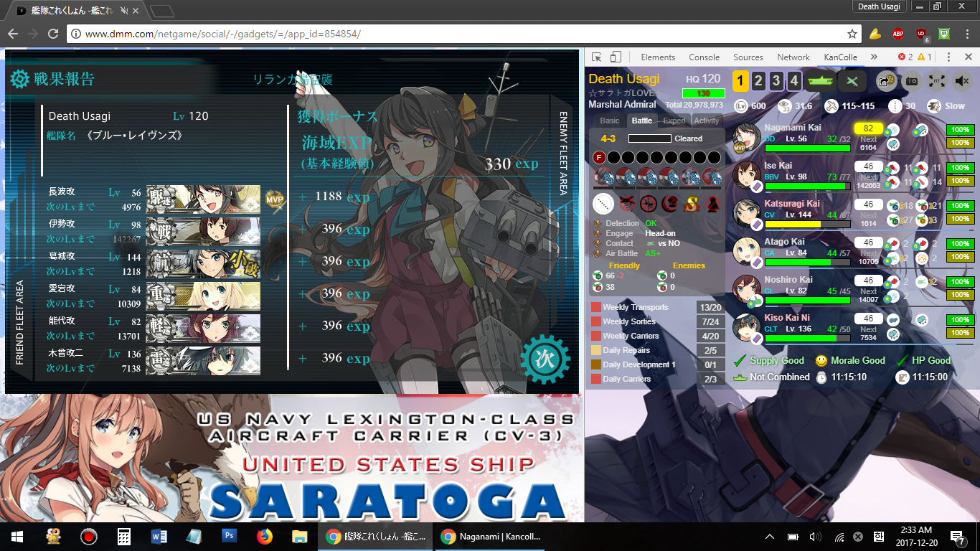Click the fleet total level icon
980x551 pixels.
coord(741,106)
